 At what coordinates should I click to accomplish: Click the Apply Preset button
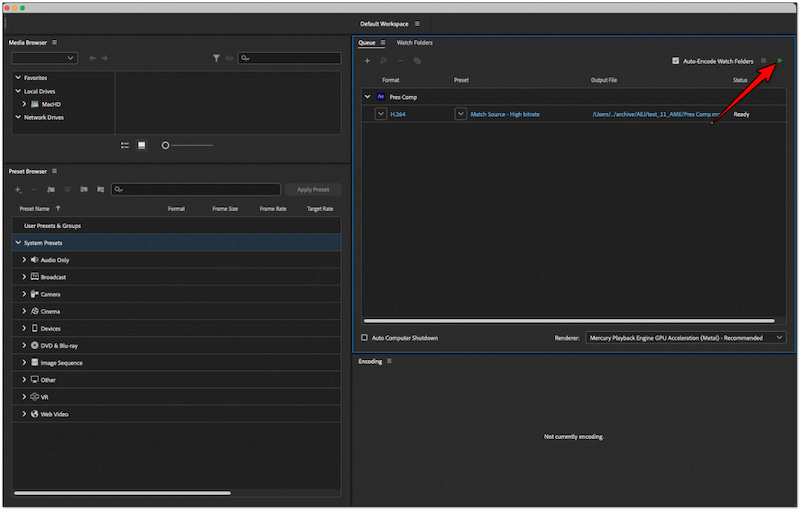313,189
